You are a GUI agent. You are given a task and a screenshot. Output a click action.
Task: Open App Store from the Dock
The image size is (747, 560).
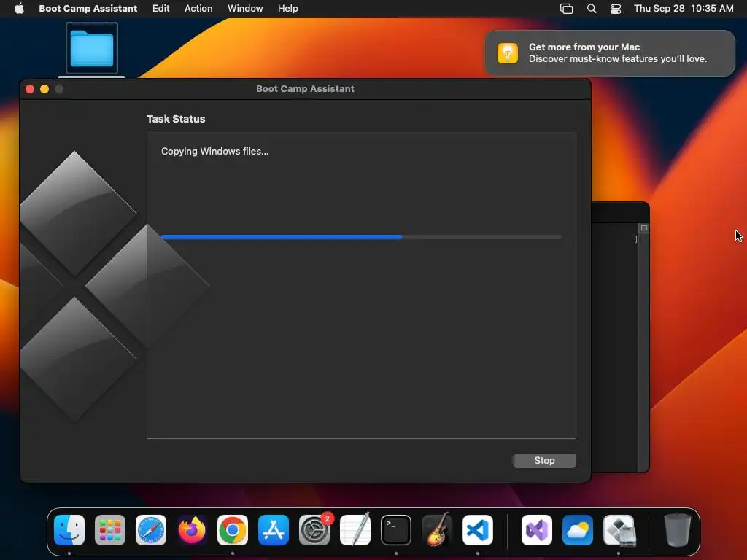[274, 530]
